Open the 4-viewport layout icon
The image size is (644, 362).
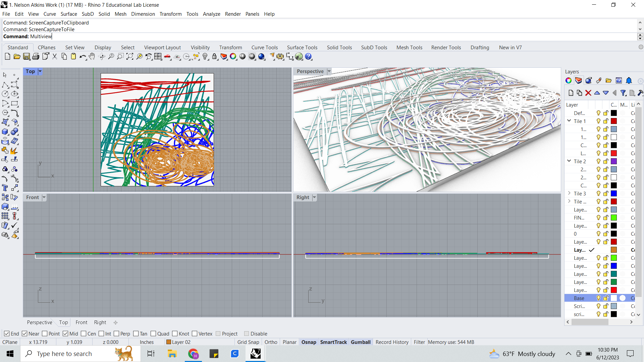158,56
